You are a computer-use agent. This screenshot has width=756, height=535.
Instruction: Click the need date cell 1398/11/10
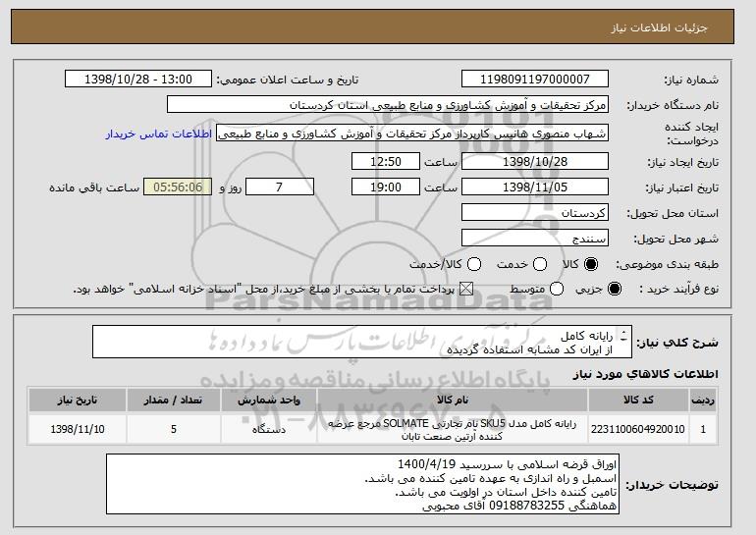78,429
